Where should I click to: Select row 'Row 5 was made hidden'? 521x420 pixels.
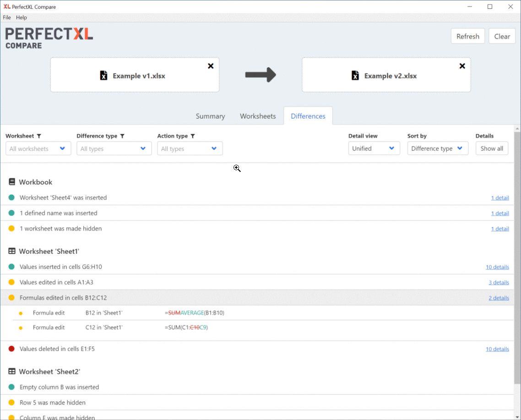pyautogui.click(x=257, y=403)
